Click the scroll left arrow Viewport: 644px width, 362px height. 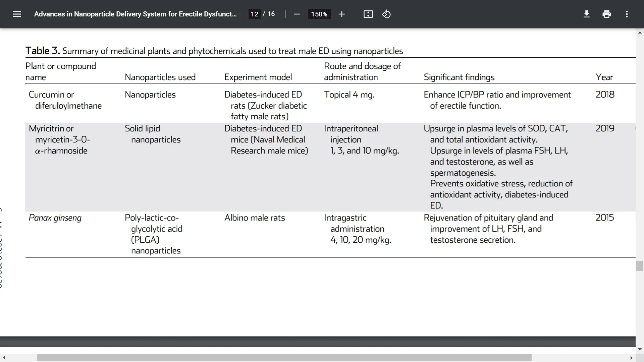(x=4, y=358)
